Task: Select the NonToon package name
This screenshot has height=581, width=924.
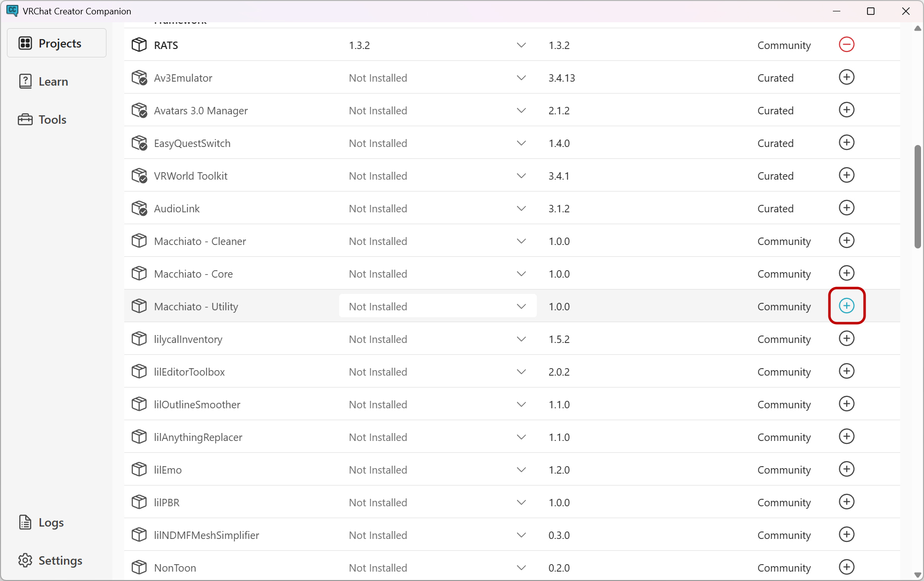Action: click(x=175, y=568)
